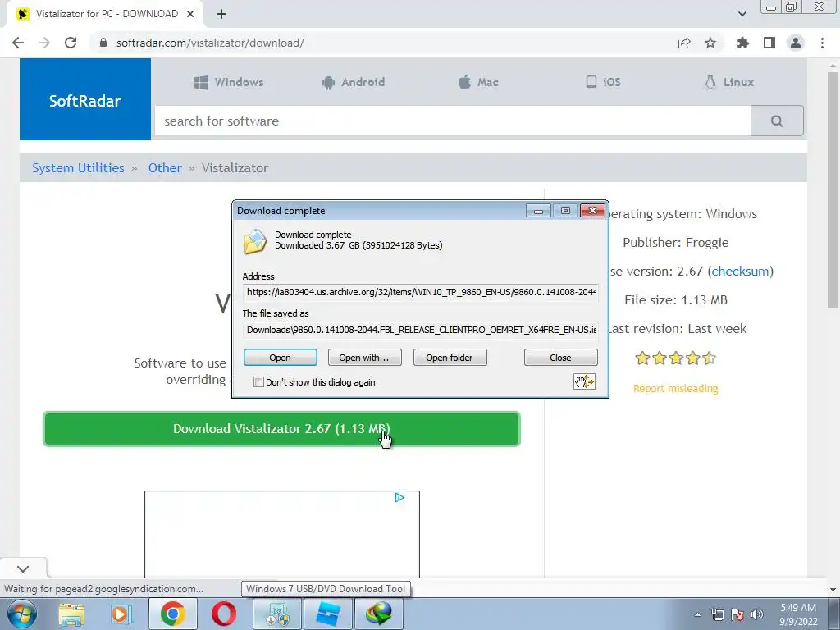Click the star rating row
The height and width of the screenshot is (630, 840).
(676, 358)
